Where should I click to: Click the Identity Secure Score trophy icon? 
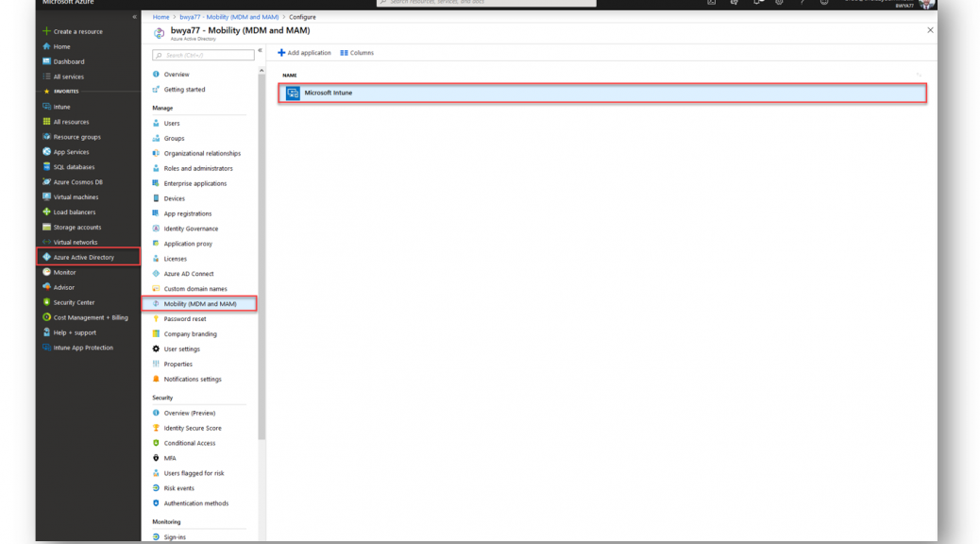pyautogui.click(x=156, y=428)
